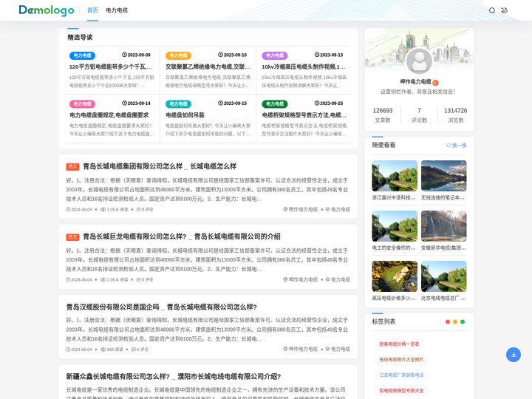
Task: Open post 新疆众鑫长城电缆有限公司怎么样
Action: tap(174, 377)
